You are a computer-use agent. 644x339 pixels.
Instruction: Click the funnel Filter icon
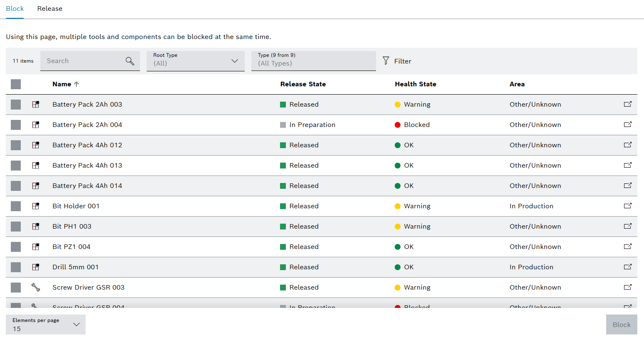coord(386,61)
